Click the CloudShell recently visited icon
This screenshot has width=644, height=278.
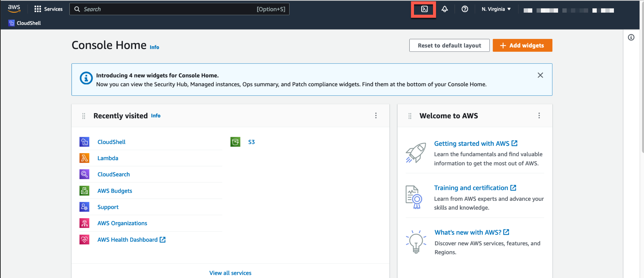click(x=84, y=141)
